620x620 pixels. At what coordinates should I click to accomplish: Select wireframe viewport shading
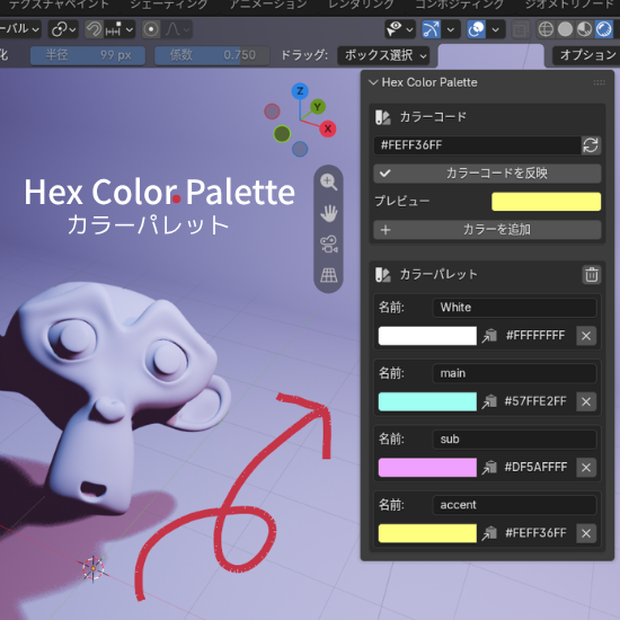(x=546, y=29)
